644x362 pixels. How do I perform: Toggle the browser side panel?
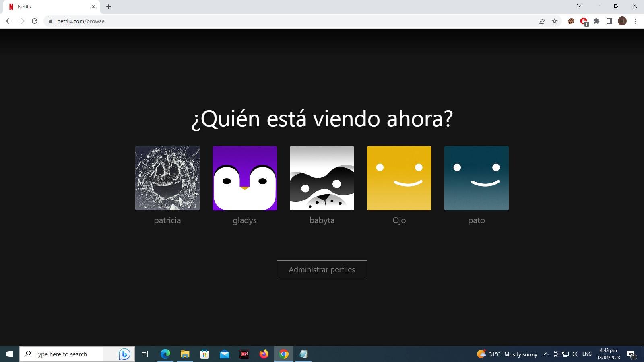pyautogui.click(x=609, y=21)
